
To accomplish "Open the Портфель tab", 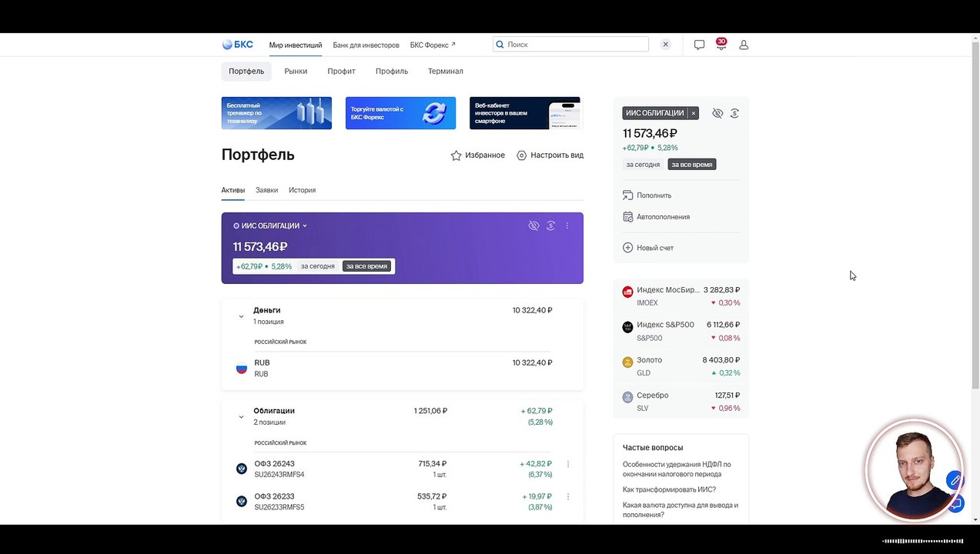I will (x=246, y=72).
